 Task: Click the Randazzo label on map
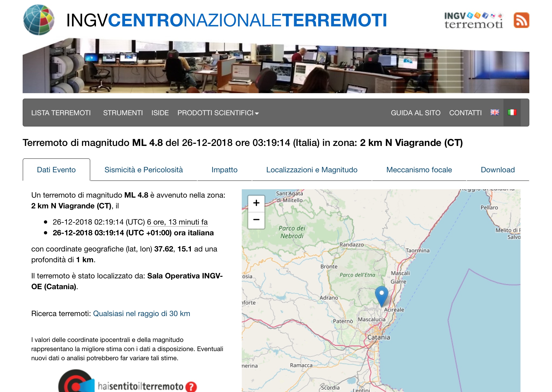pyautogui.click(x=351, y=244)
